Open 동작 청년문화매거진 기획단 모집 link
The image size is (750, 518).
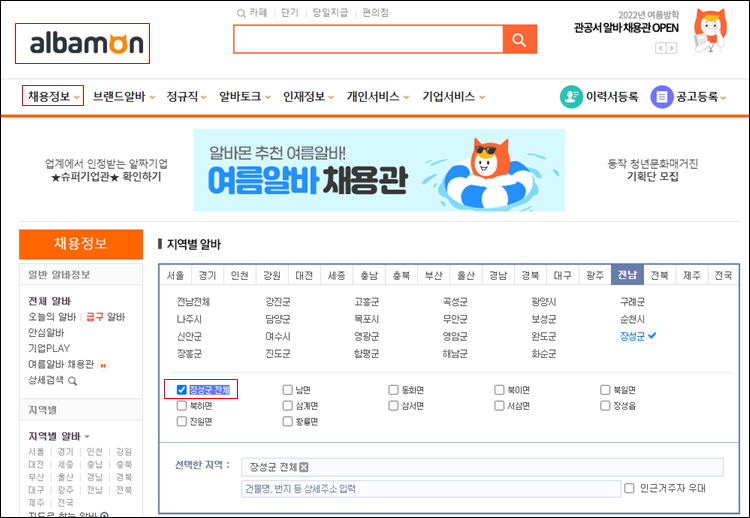[x=653, y=170]
